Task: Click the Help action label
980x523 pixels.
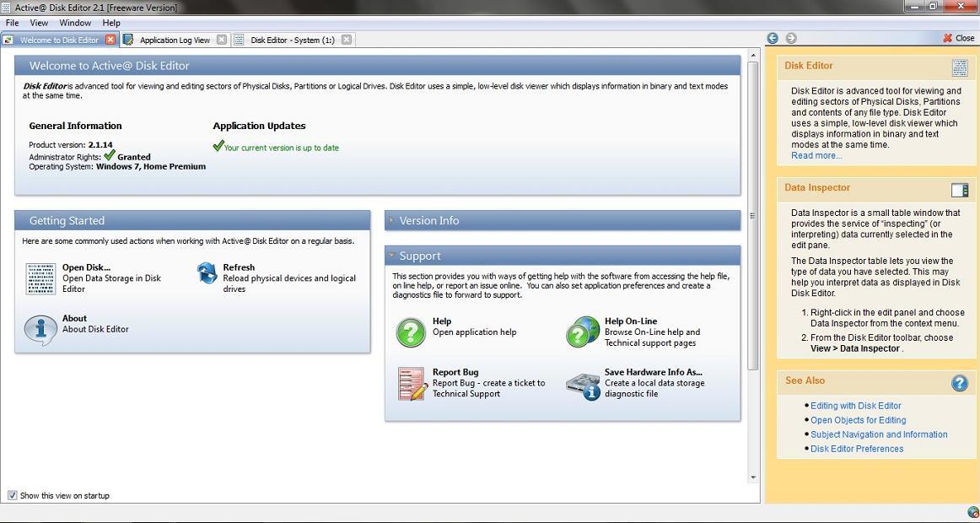Action: (x=442, y=321)
